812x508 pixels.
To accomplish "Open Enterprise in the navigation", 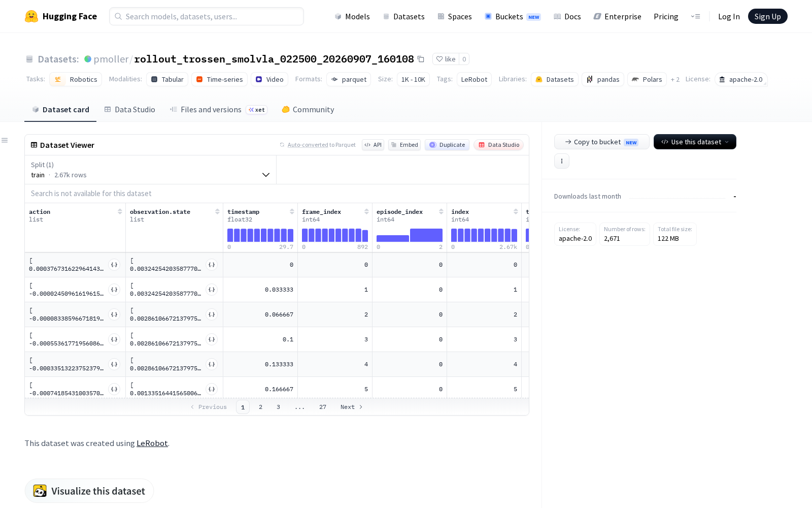I will coord(617,16).
